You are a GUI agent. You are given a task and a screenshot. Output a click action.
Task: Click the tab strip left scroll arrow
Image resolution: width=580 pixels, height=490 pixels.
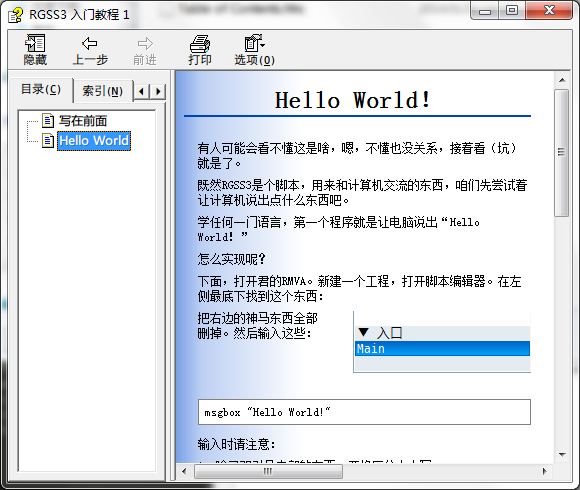[141, 91]
